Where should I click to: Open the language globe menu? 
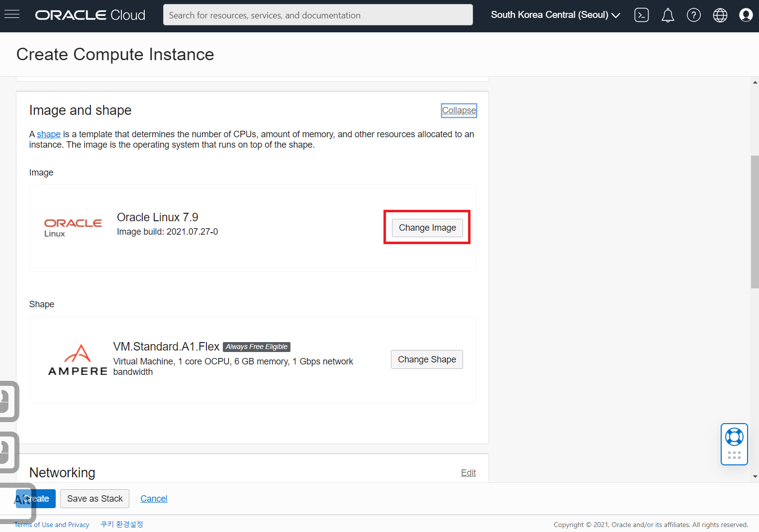pos(720,15)
